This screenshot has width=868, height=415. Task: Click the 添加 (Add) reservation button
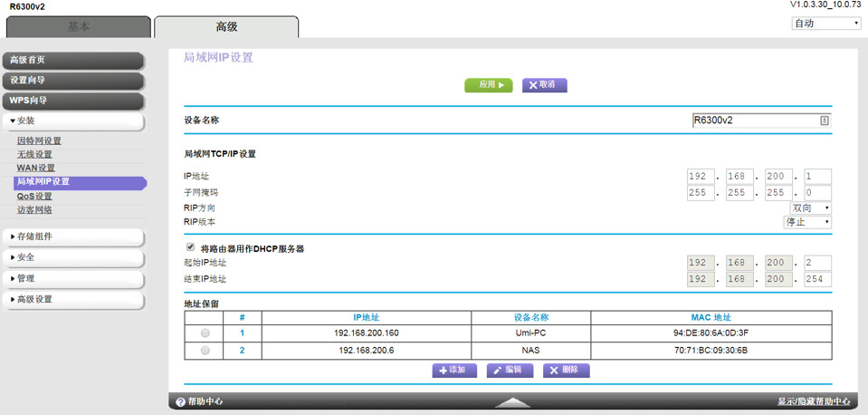click(454, 371)
